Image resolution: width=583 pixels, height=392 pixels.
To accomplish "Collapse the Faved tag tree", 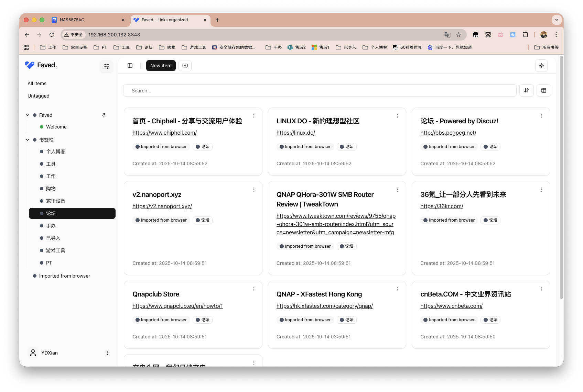I will click(x=28, y=115).
